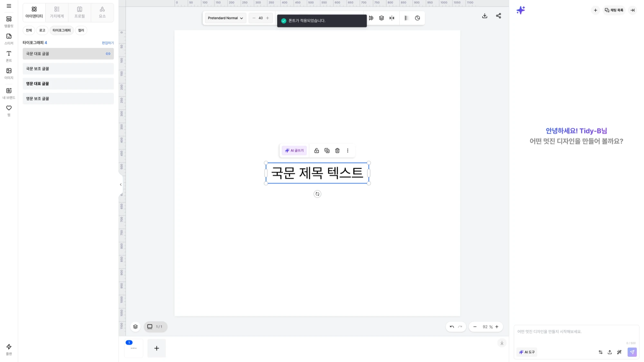Image resolution: width=644 pixels, height=362 pixels.
Task: Open the layers panel button at bottom
Action: click(x=136, y=327)
